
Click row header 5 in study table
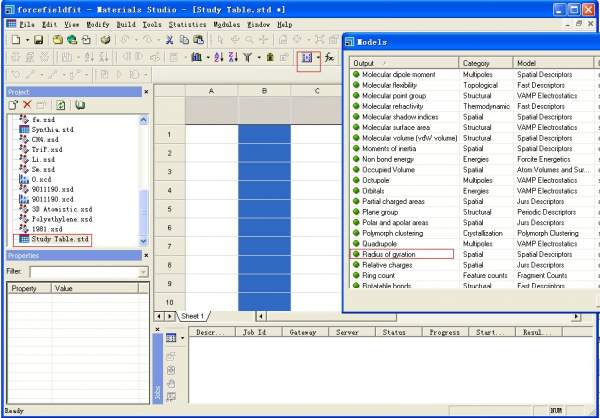(x=170, y=209)
